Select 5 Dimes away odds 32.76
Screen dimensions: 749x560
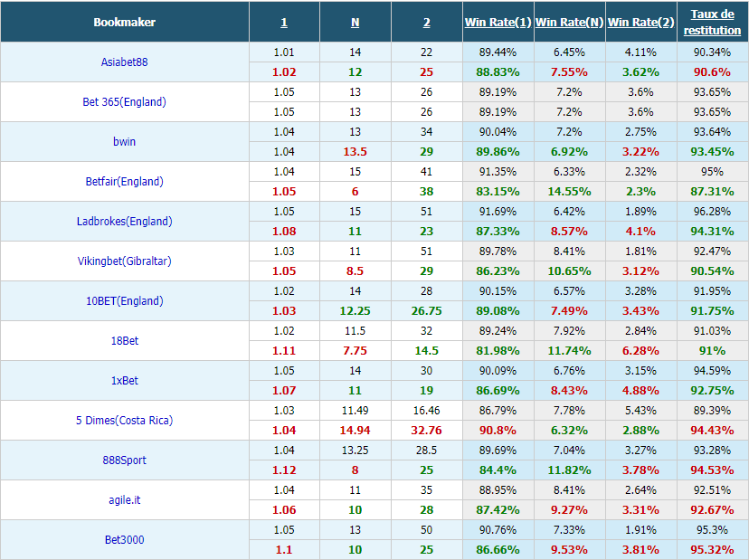427,431
